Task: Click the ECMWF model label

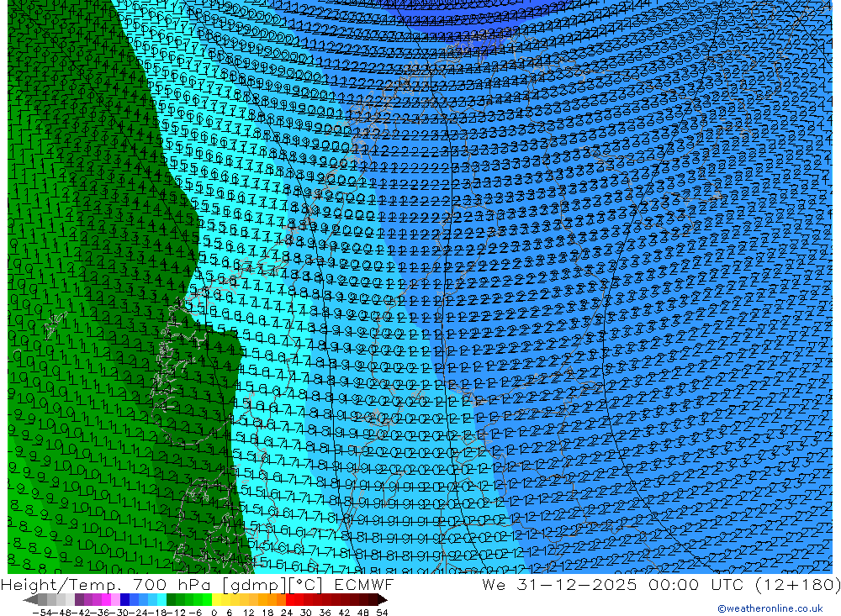Action: coord(363,585)
